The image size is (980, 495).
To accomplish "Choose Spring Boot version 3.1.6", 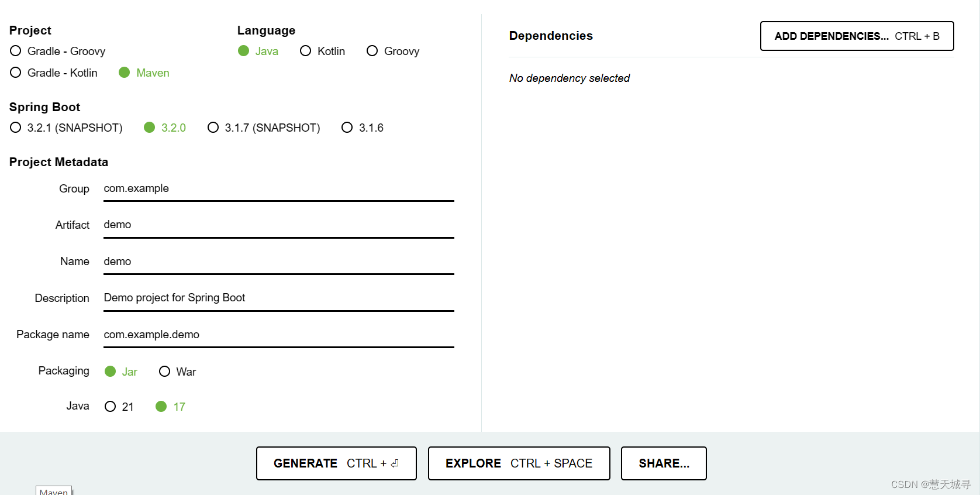I will coord(363,128).
